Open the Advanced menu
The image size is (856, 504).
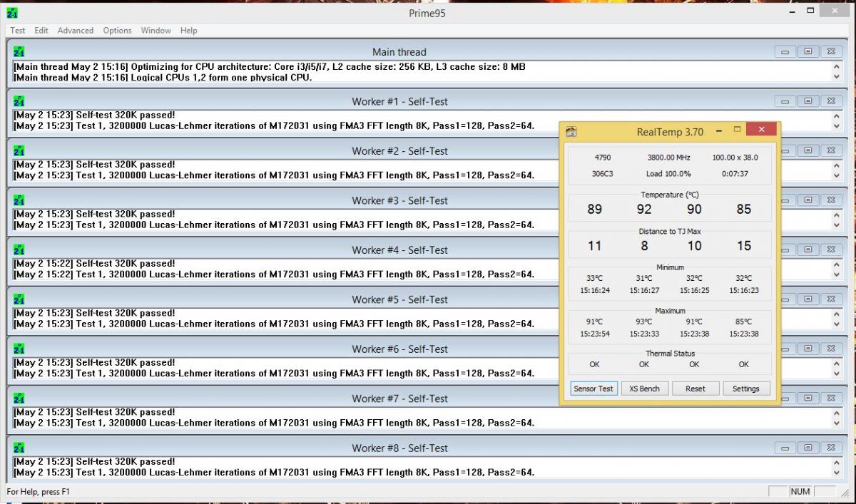point(76,31)
